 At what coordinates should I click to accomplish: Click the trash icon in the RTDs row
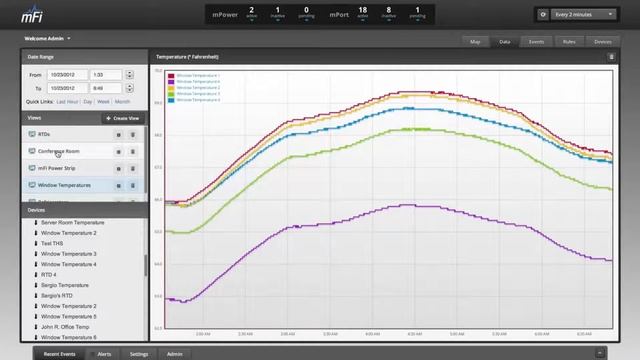click(x=133, y=135)
